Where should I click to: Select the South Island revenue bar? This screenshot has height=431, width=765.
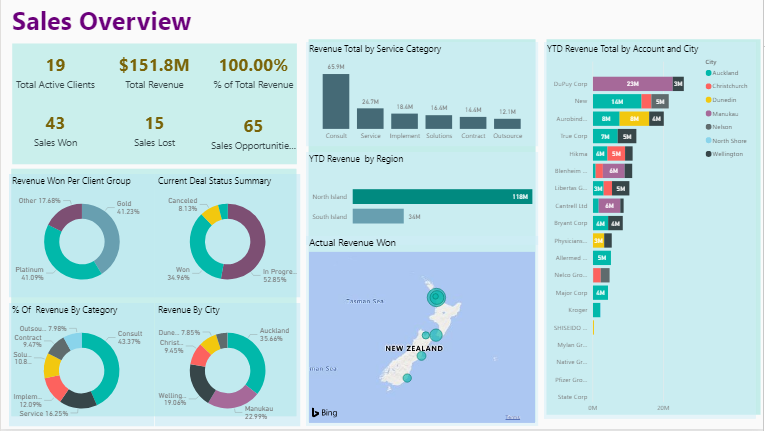point(377,216)
